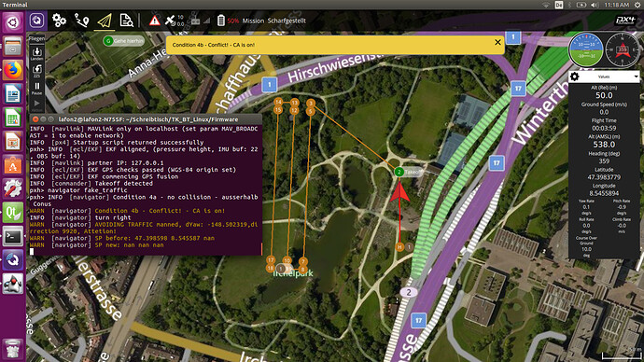Toggle the Scharfgestellt armed state
Image resolution: width=644 pixels, height=362 pixels.
(x=287, y=21)
